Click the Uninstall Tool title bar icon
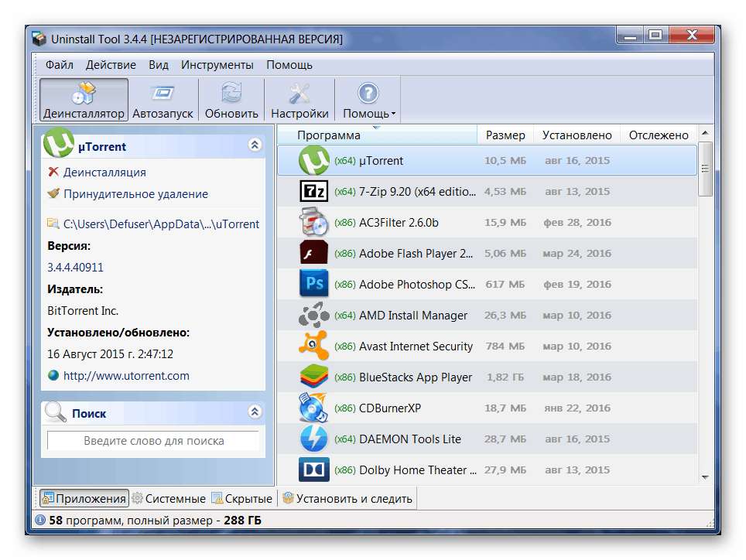This screenshot has height=560, width=746. (39, 39)
